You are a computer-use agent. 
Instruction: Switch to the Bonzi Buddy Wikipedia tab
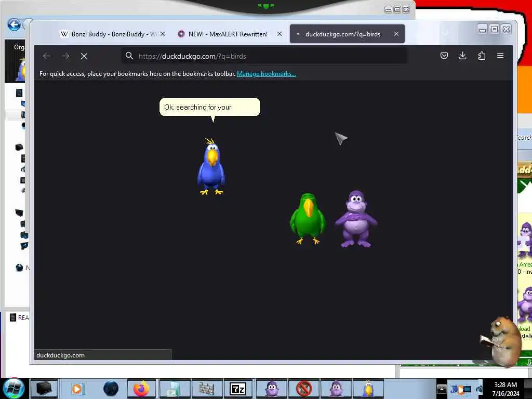tap(112, 34)
